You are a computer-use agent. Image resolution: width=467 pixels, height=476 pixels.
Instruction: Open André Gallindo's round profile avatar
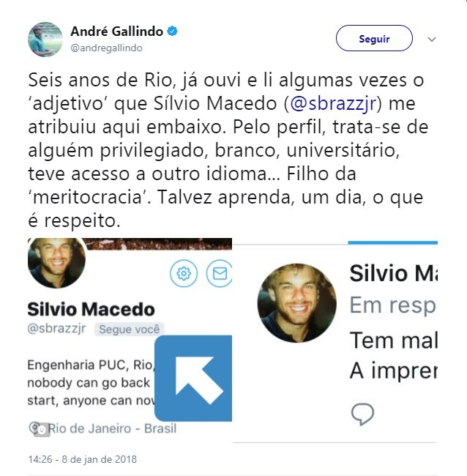[45, 40]
